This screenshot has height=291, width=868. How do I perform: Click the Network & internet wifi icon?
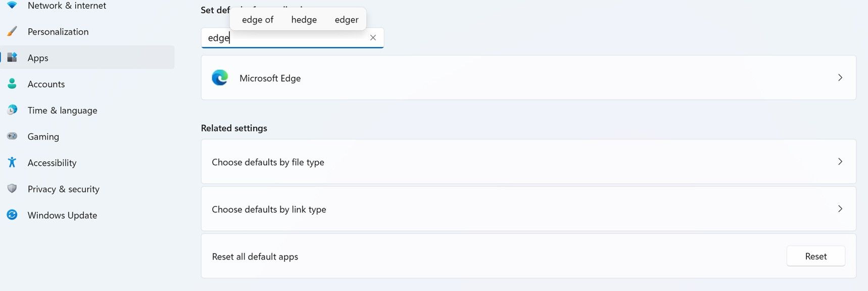[12, 5]
